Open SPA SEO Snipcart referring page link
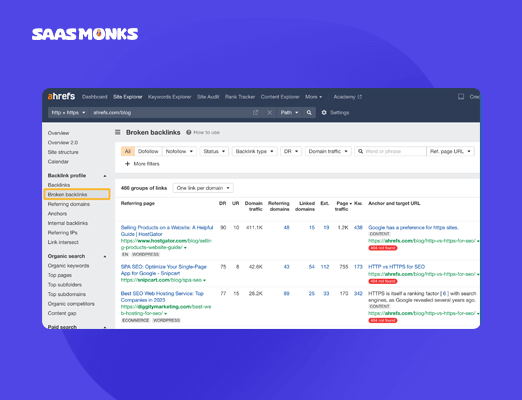The width and height of the screenshot is (522, 400). tap(164, 270)
